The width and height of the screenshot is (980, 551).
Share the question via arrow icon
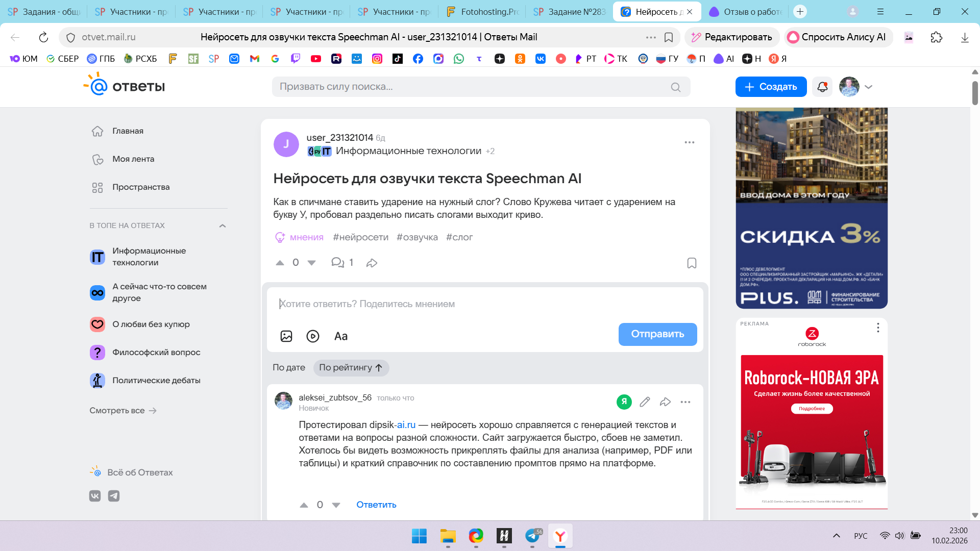372,263
